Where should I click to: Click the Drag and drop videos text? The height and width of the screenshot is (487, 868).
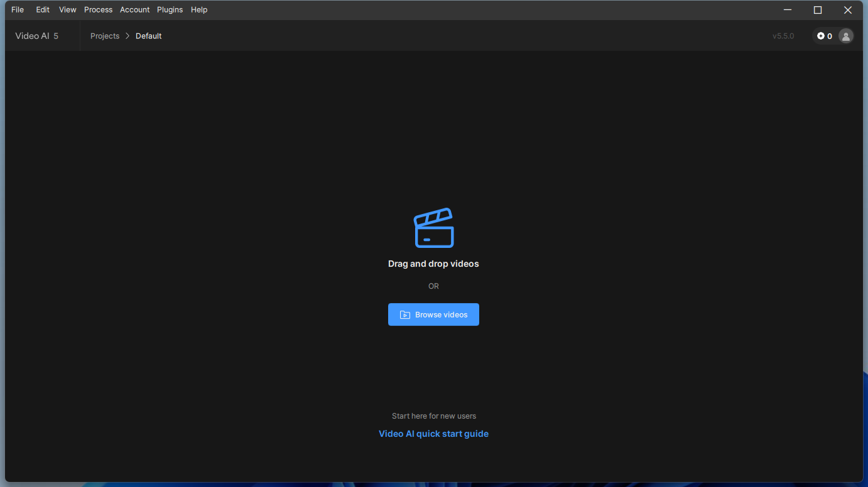pos(433,264)
